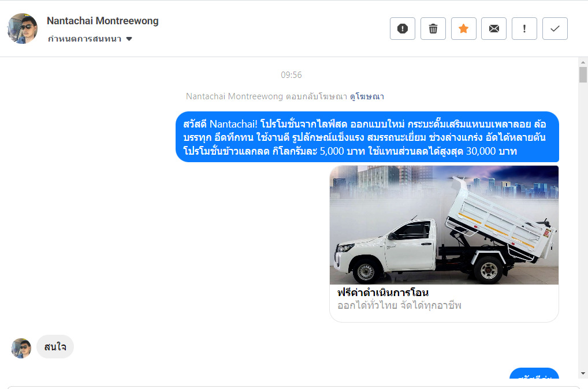Open the white dump truck ad image
This screenshot has width=588, height=389.
pyautogui.click(x=444, y=225)
